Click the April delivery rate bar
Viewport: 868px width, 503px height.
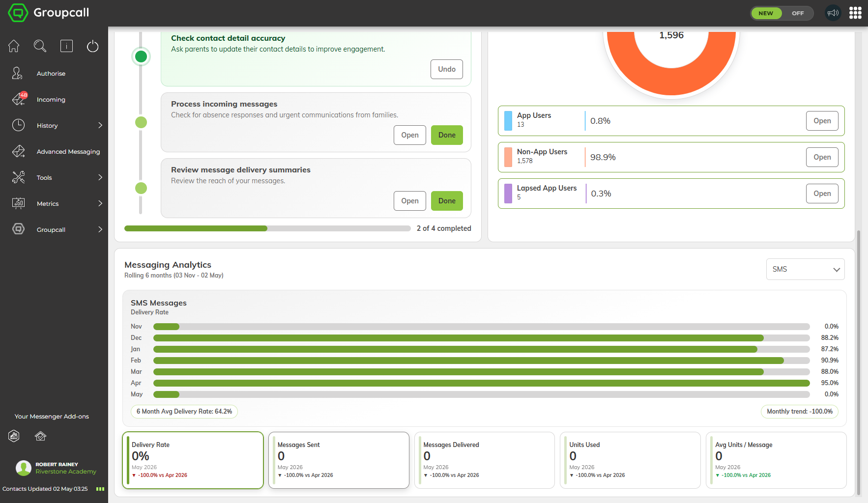pos(482,383)
